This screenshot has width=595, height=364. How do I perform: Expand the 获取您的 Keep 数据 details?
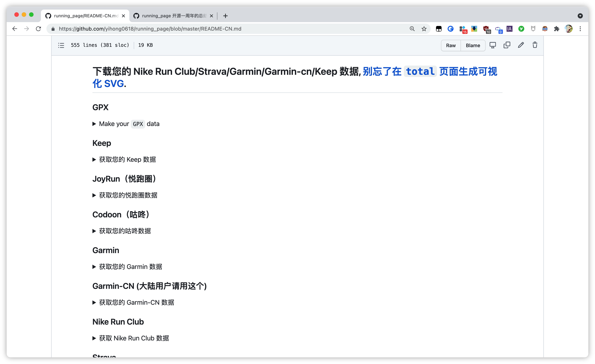tap(127, 160)
